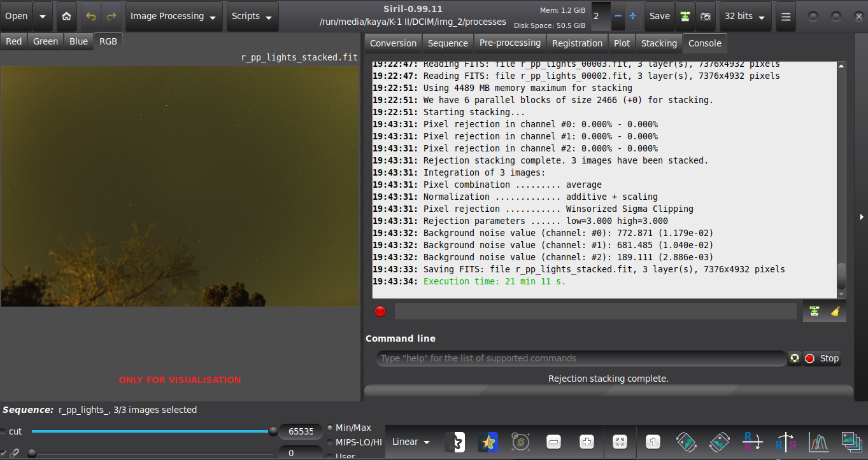
Task: Toggle the false color star icon
Action: coord(488,442)
